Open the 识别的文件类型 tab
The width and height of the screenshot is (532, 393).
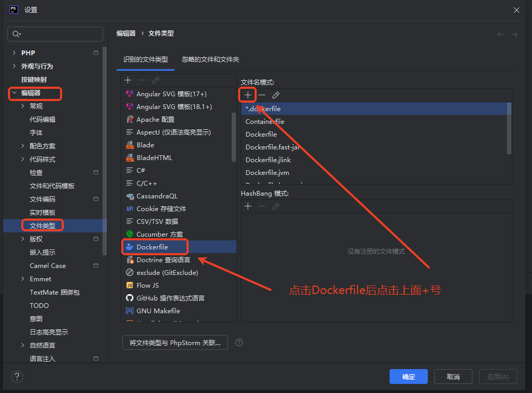click(x=145, y=60)
